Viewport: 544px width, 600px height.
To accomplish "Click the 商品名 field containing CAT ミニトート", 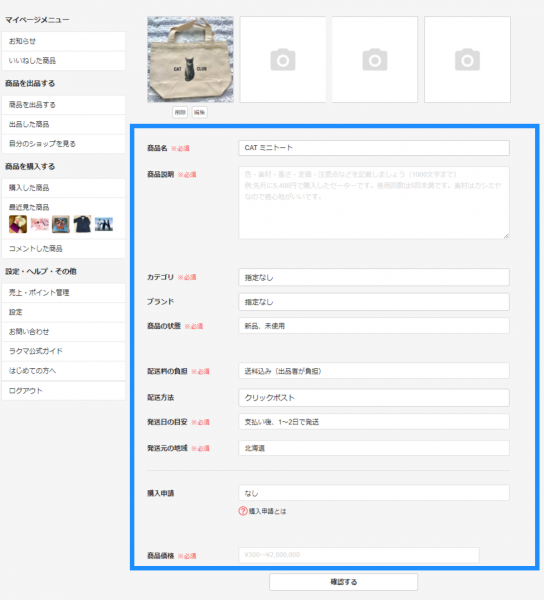I will coord(374,148).
